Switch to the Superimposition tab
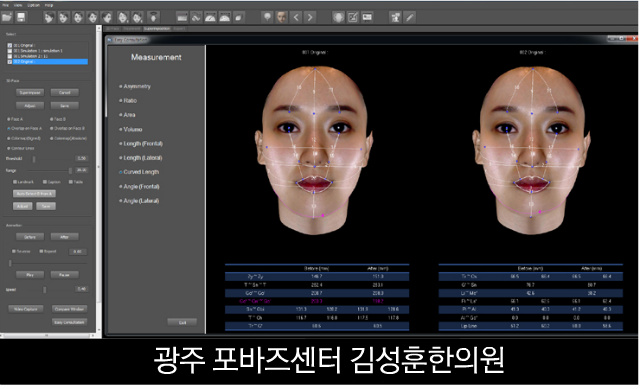Screen dimensions: 640x389 click(x=157, y=29)
